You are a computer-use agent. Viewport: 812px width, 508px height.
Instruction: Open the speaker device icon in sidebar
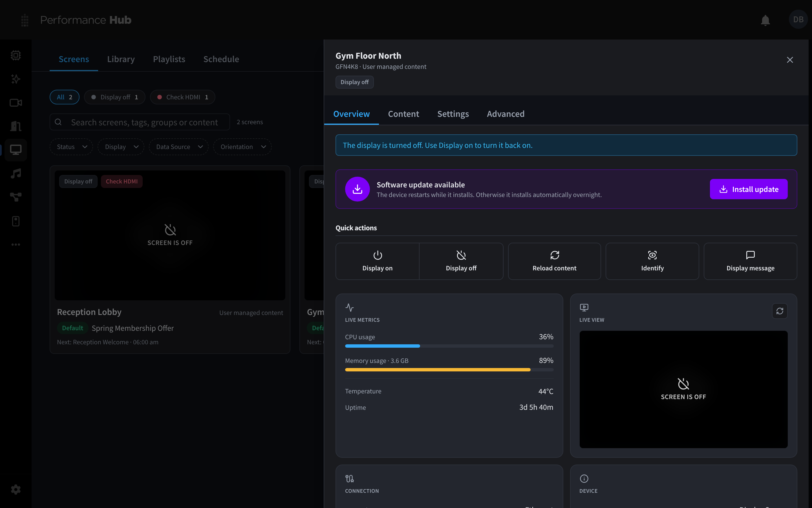[16, 221]
